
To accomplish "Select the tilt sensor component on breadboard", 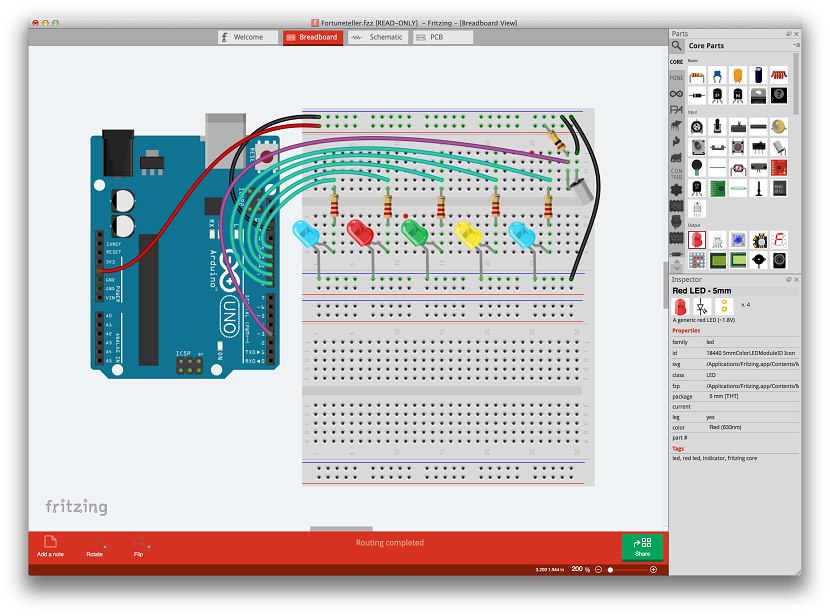I will coord(580,190).
